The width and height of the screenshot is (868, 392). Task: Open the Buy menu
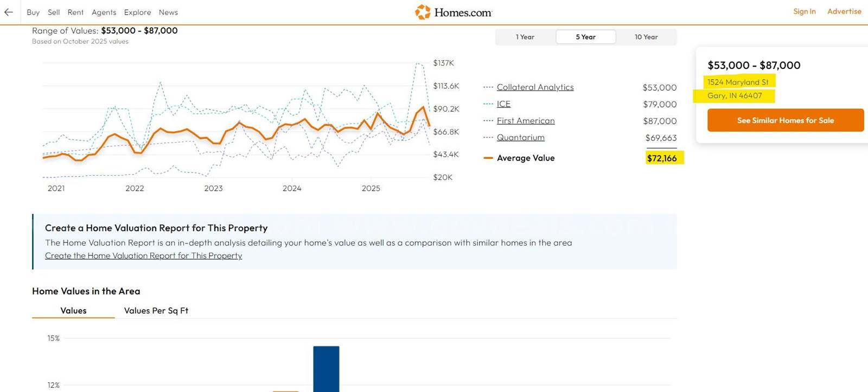(33, 12)
